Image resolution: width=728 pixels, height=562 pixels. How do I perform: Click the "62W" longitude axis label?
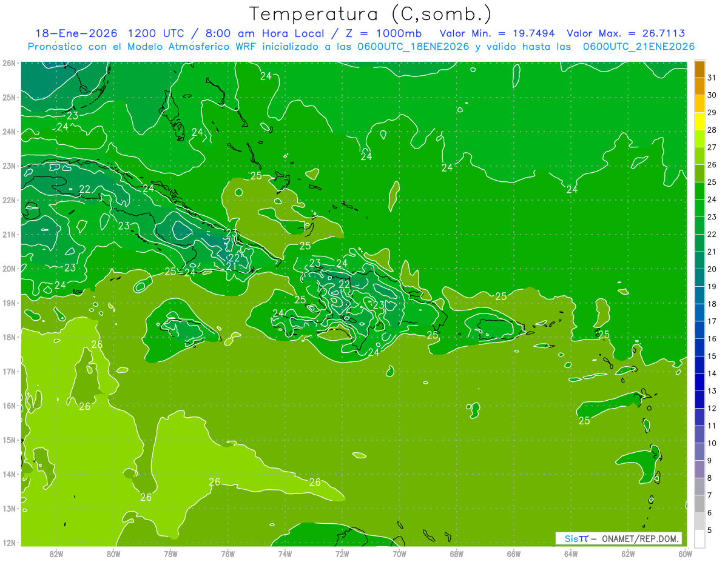click(x=628, y=553)
